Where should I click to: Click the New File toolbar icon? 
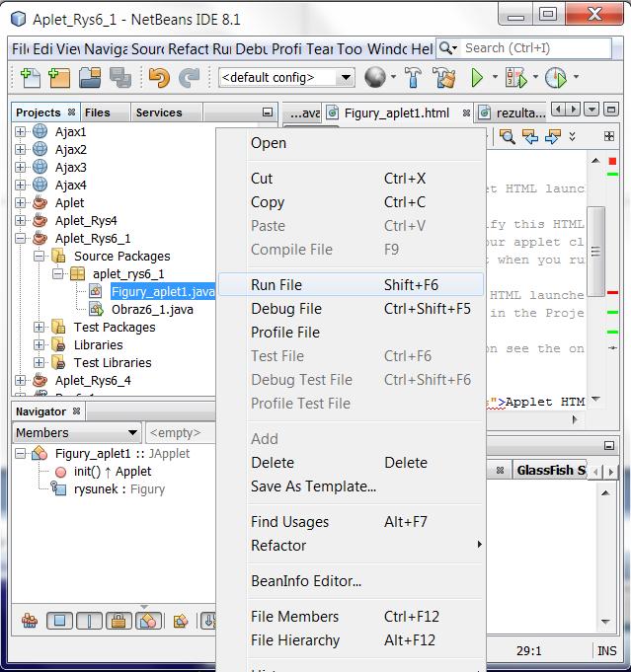click(30, 78)
